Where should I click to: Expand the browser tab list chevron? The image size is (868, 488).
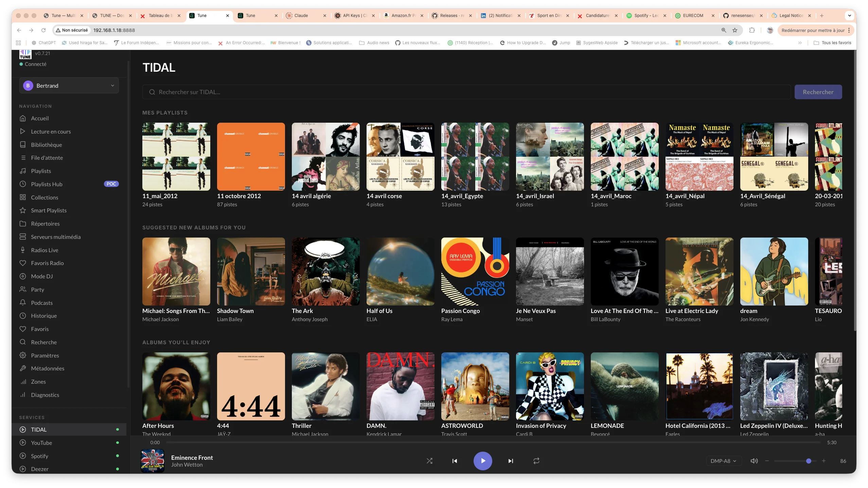pos(849,16)
